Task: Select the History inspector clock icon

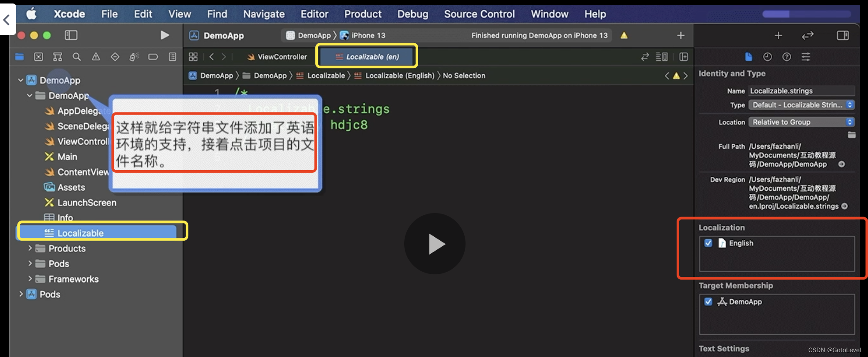Action: [767, 57]
